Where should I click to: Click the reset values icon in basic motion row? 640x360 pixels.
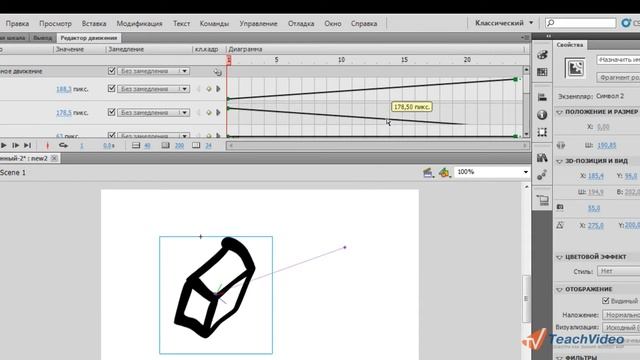(x=218, y=72)
